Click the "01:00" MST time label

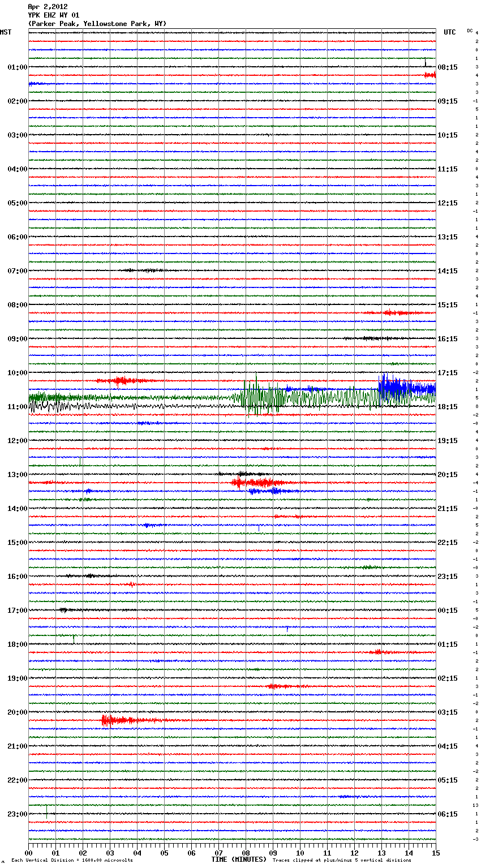18,67
